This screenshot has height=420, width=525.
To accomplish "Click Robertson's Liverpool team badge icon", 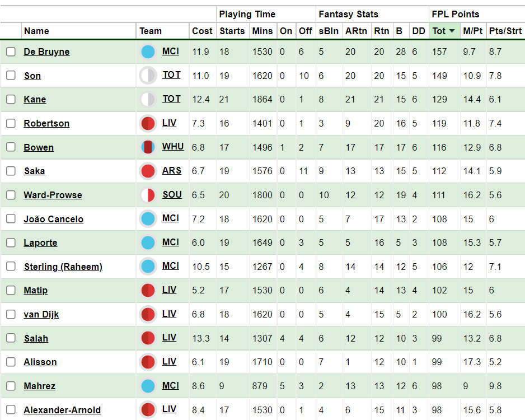I will point(148,124).
